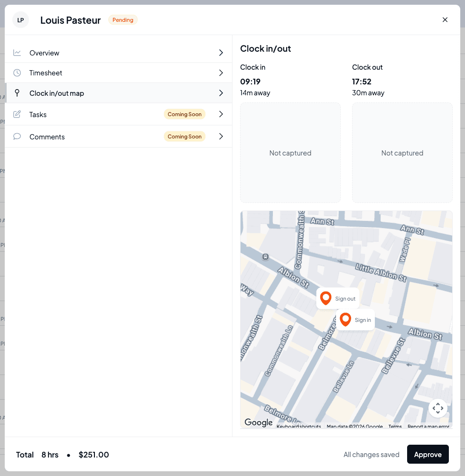Toggle fullscreen map view button

437,408
